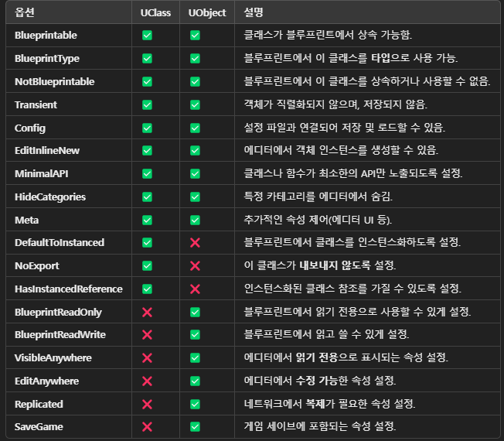This screenshot has height=441, width=504.
Task: Select the Blueprintable option name
Action: pos(46,35)
